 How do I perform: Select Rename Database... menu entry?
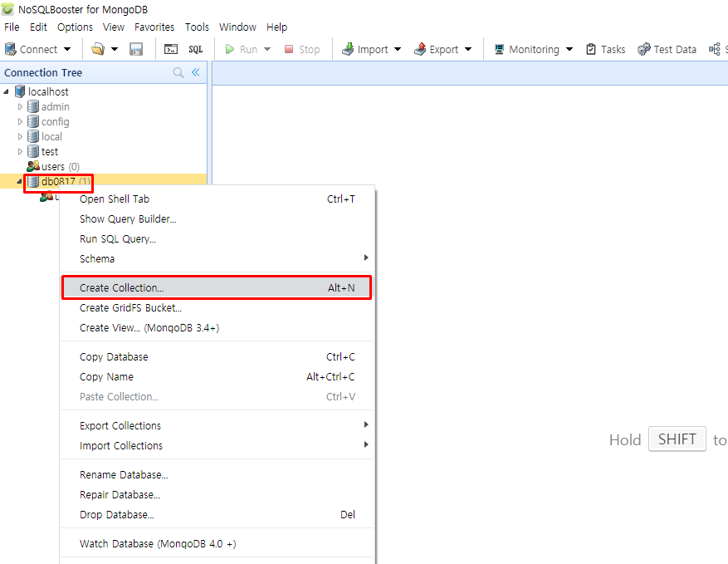point(217,475)
